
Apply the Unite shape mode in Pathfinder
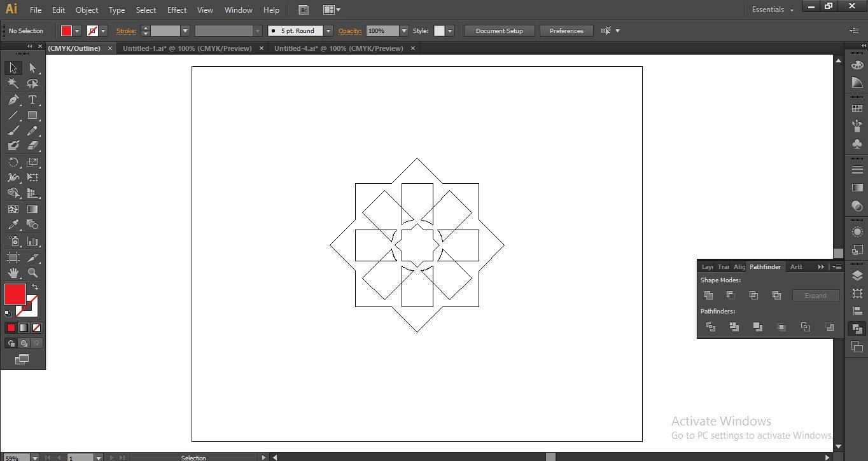708,296
